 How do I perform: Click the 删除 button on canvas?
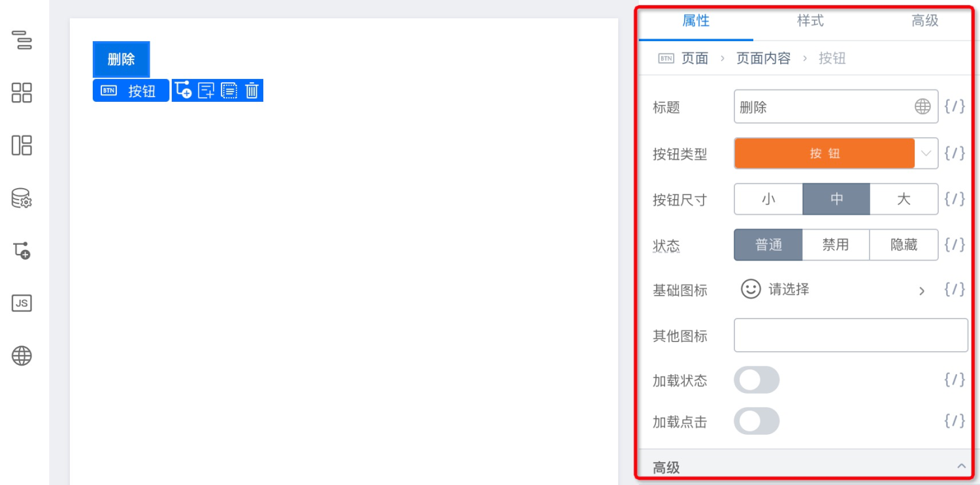121,59
